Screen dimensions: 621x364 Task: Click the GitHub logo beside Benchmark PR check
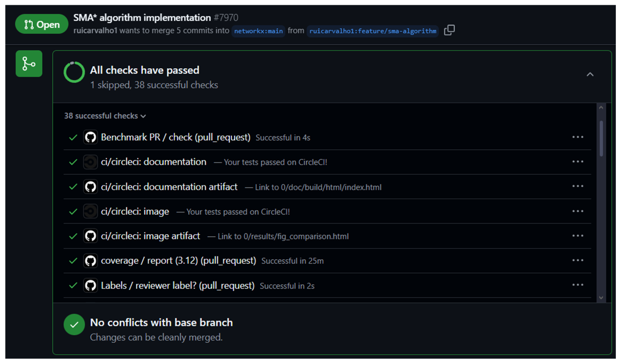90,137
